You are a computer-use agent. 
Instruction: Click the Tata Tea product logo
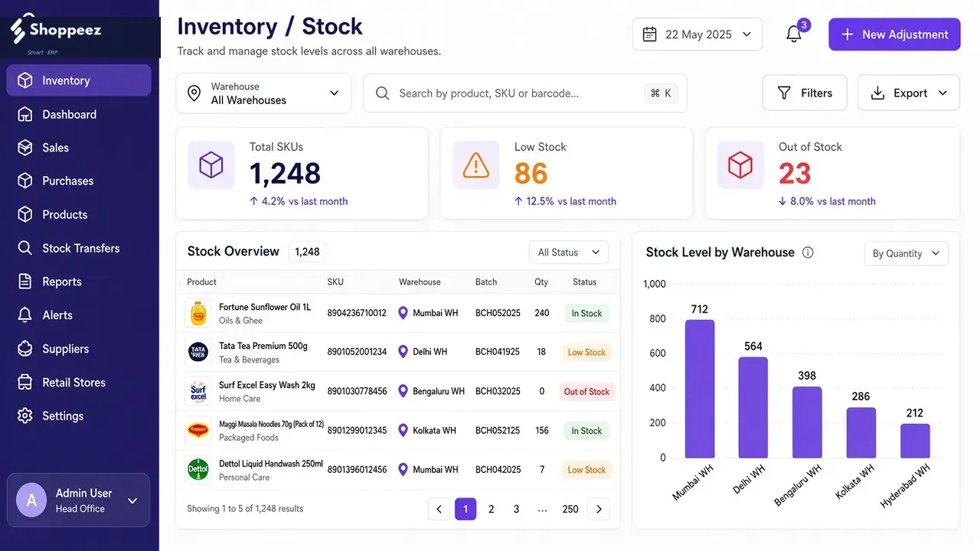click(198, 352)
